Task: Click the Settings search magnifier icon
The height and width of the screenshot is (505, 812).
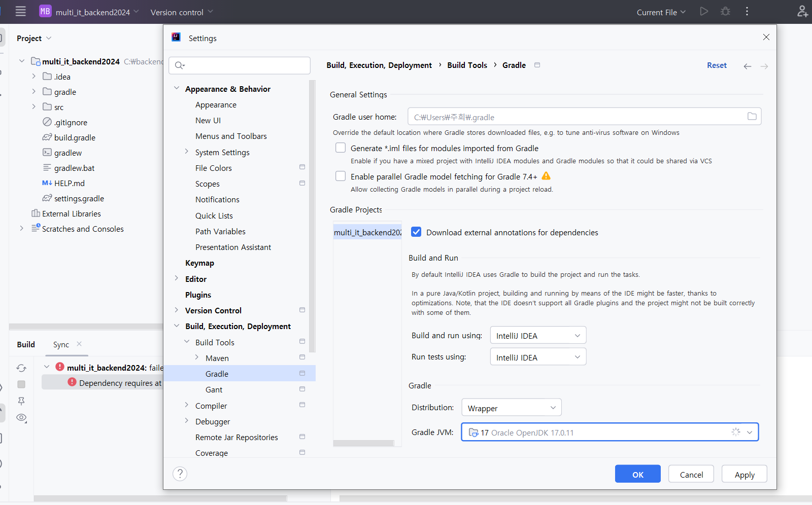Action: click(180, 65)
